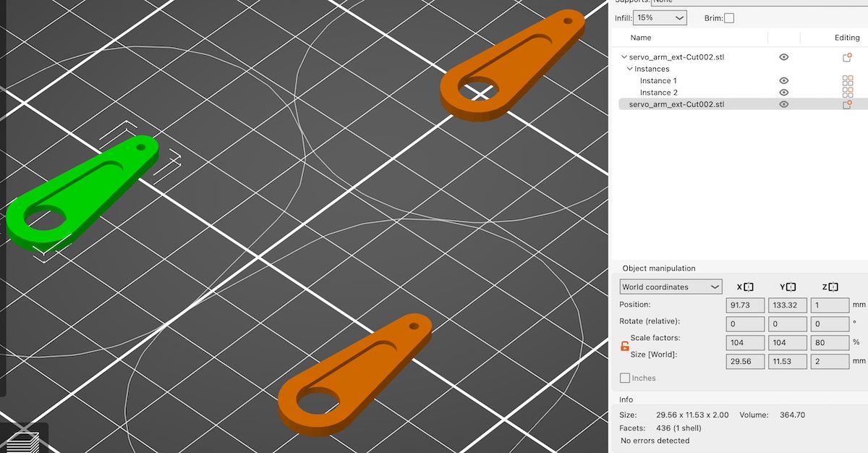868x453 pixels.
Task: Collapse the Instances tree node
Action: [630, 69]
